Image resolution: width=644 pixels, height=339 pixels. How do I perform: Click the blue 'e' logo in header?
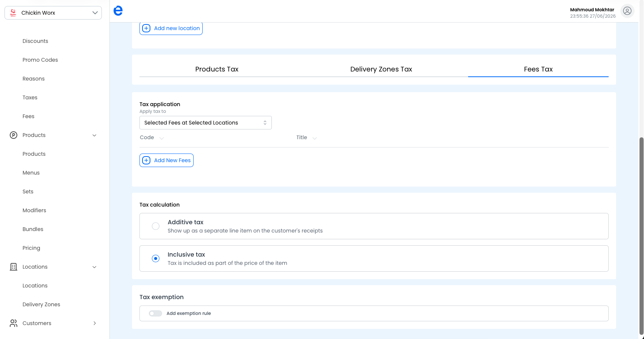[118, 11]
